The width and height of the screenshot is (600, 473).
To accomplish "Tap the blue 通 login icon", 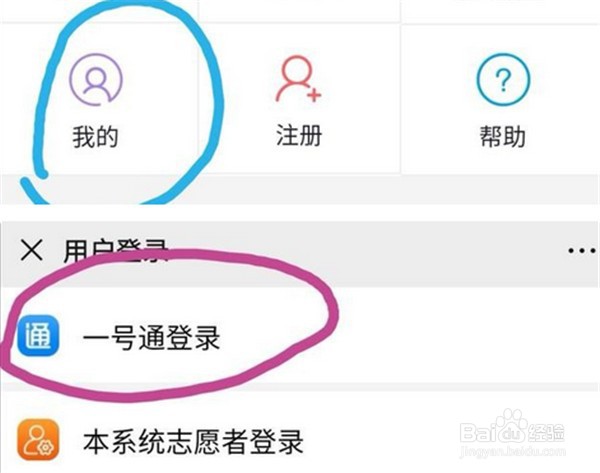I will click(x=38, y=335).
